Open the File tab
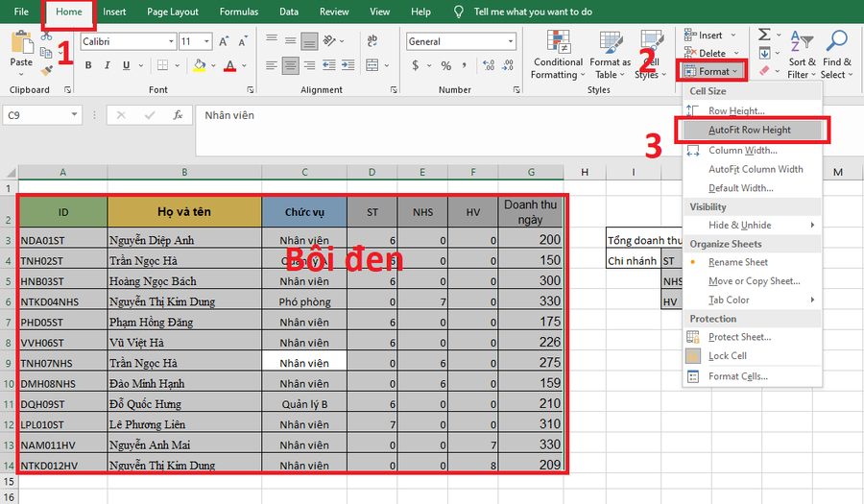This screenshot has height=504, width=864. tap(21, 12)
